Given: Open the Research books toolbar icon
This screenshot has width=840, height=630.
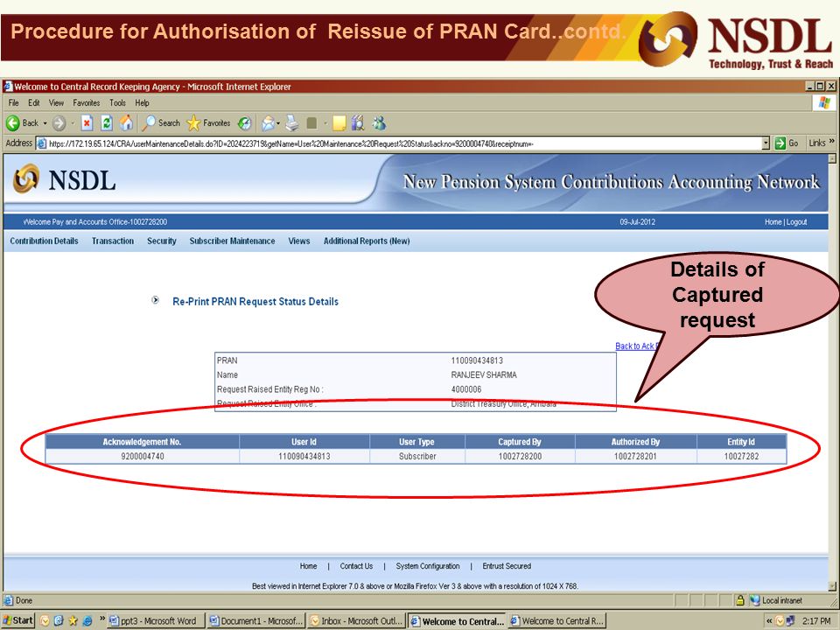Looking at the screenshot, I should click(358, 123).
